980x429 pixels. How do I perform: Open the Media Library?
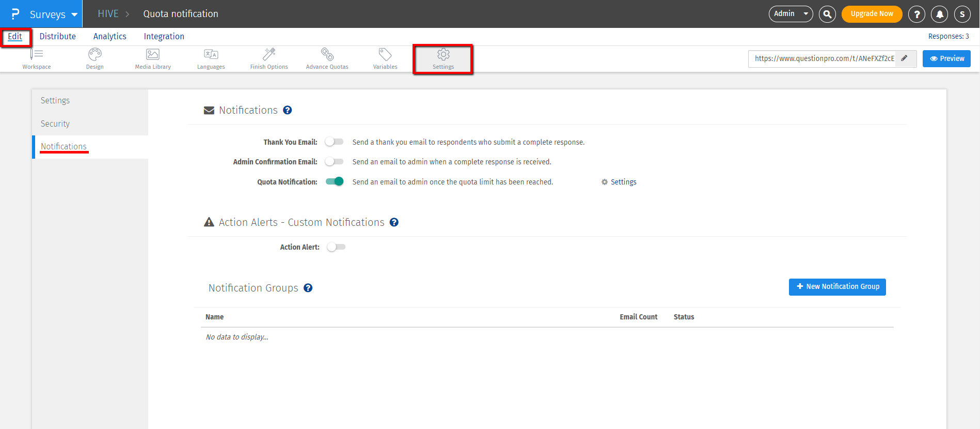(153, 58)
